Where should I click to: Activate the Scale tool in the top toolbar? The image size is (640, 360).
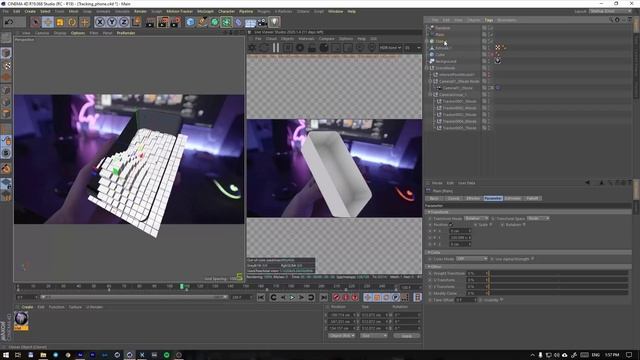(60, 22)
